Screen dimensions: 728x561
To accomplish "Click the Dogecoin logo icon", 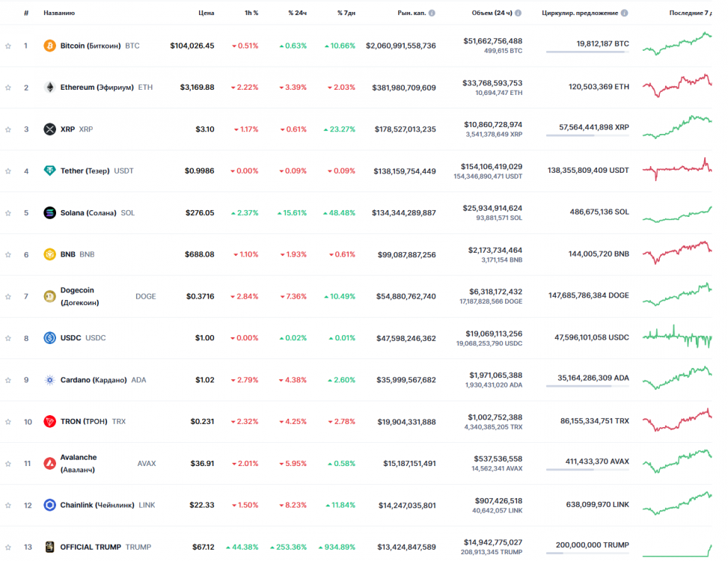I will coord(50,296).
